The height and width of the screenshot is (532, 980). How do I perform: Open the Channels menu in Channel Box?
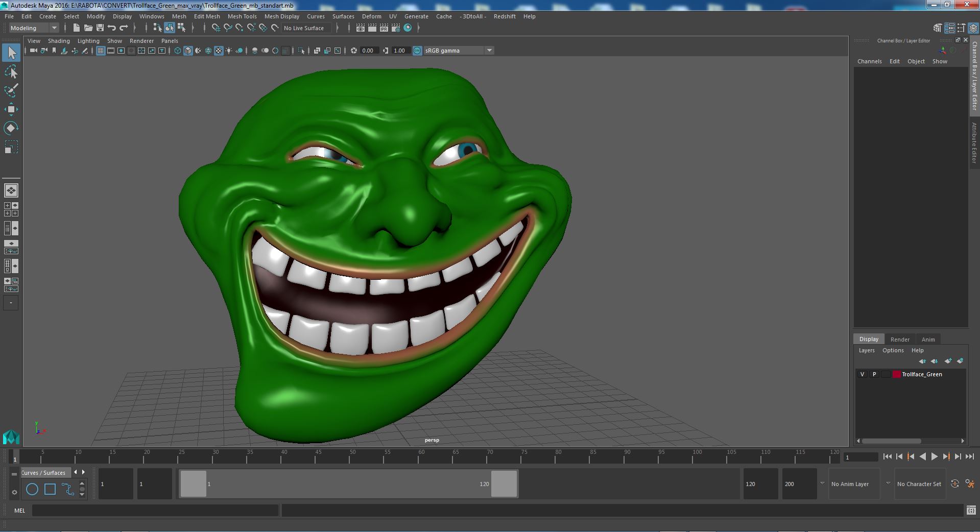869,61
